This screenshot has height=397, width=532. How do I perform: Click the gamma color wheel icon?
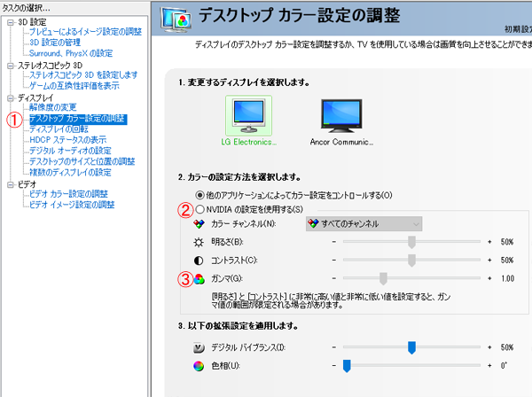(199, 279)
